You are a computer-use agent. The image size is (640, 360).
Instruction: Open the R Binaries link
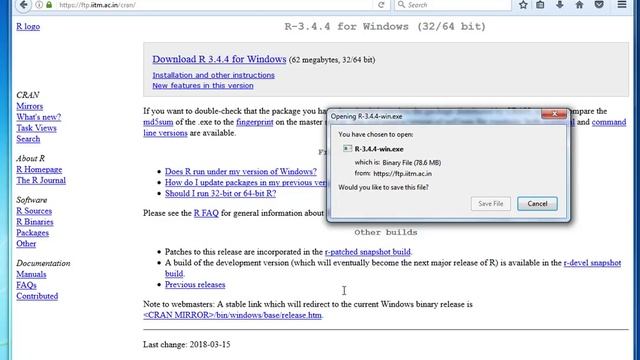(x=35, y=222)
